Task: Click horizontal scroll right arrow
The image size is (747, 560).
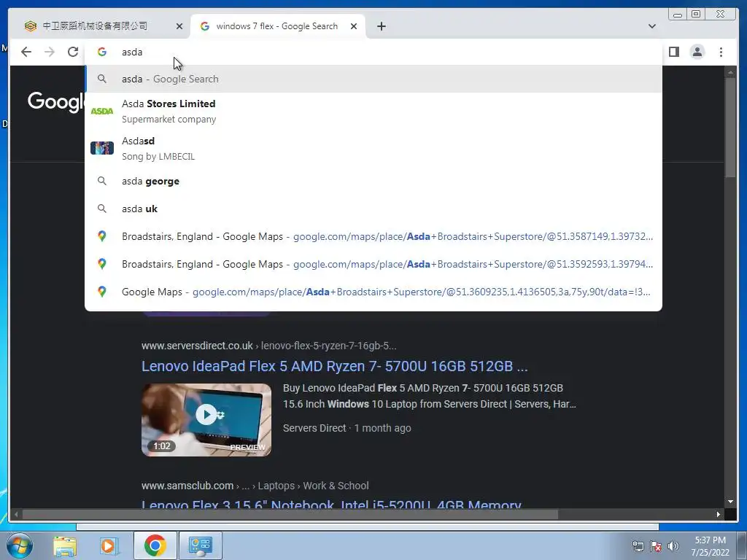Action: pos(718,514)
